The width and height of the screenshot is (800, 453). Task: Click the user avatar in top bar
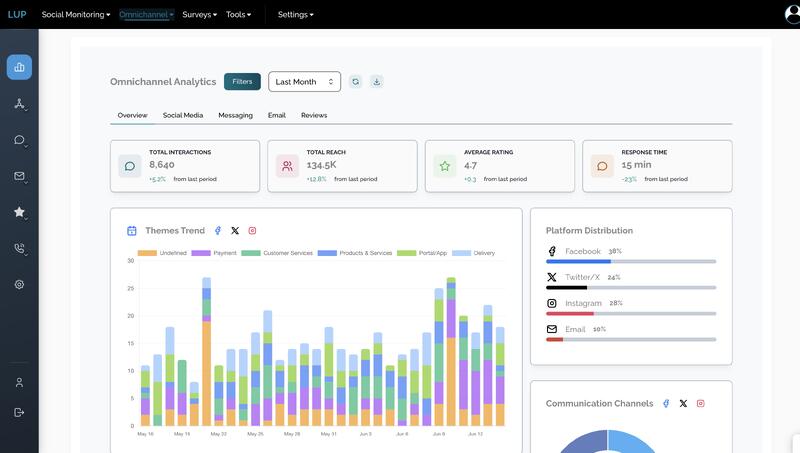[792, 14]
